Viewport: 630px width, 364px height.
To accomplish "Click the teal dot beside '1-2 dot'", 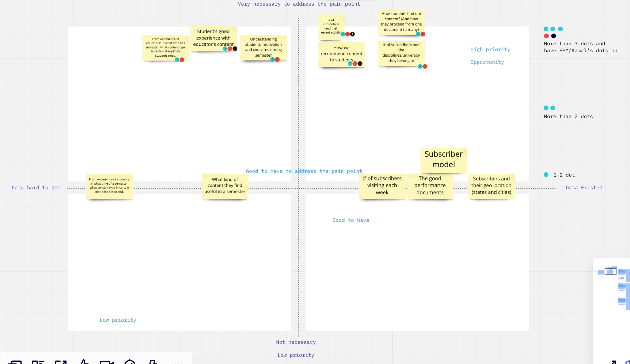I will coord(546,175).
